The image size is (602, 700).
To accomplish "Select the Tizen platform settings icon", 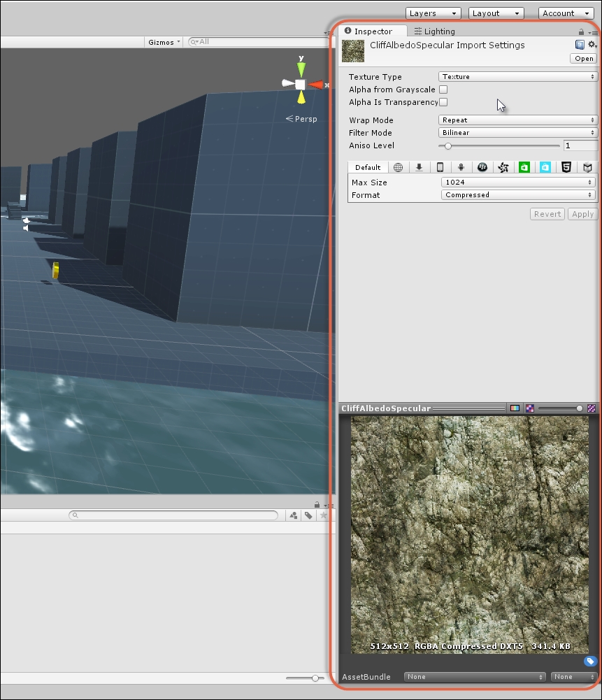I will coord(503,167).
